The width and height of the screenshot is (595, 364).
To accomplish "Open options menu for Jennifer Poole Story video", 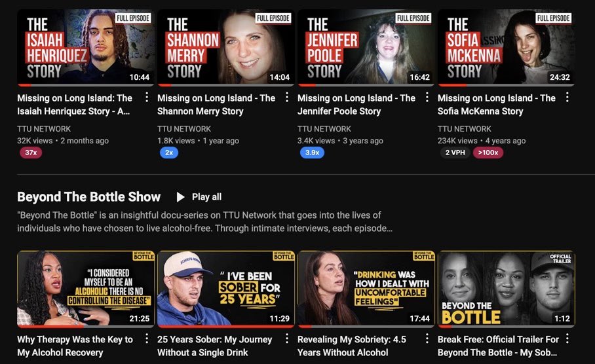I will pos(427,98).
